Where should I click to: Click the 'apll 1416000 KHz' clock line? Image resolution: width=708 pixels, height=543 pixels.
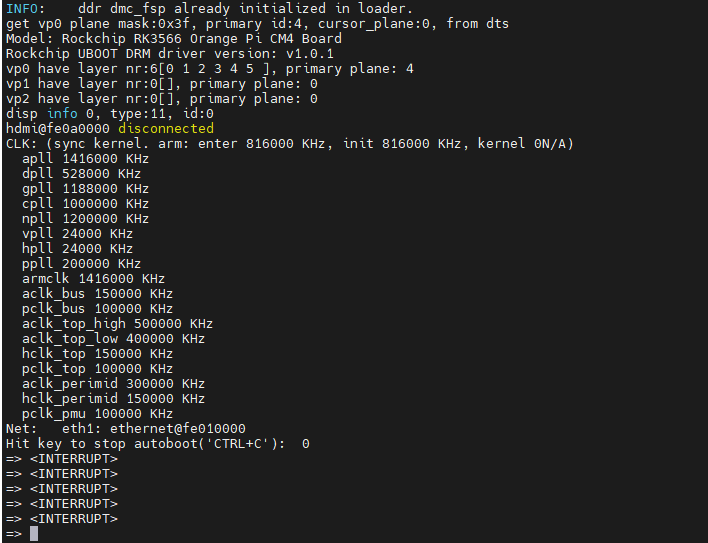click(85, 159)
